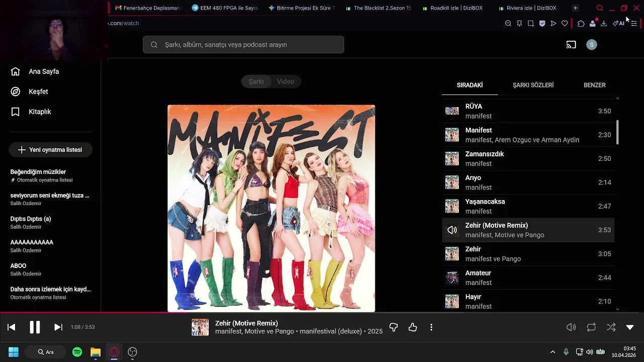This screenshot has height=362, width=644.
Task: Open the browser downloads icon
Action: coord(604,23)
